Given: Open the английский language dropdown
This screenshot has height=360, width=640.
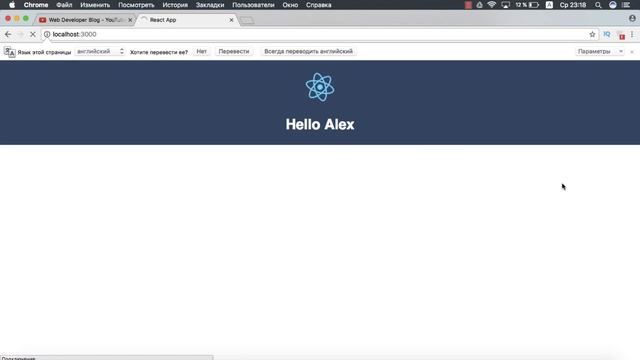Looking at the screenshot, I should (x=100, y=51).
